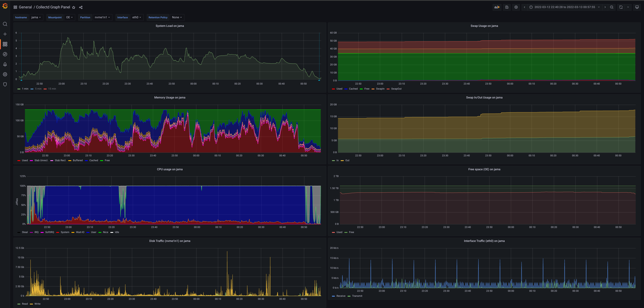The width and height of the screenshot is (644, 308).
Task: Click the blue Receive swatch in Interface Traffic
Action: [x=333, y=296]
